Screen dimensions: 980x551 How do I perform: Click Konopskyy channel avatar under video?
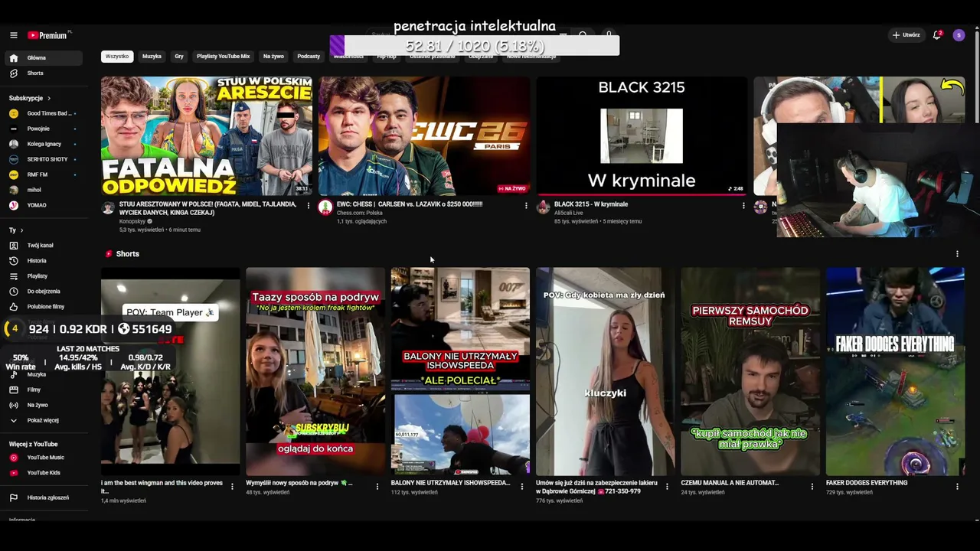108,207
